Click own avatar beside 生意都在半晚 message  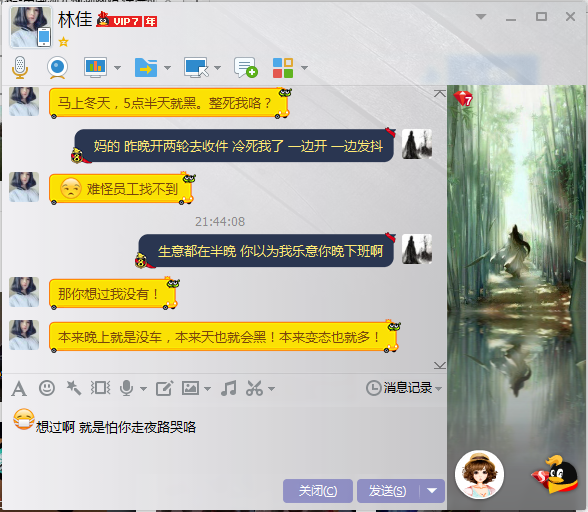coord(417,249)
